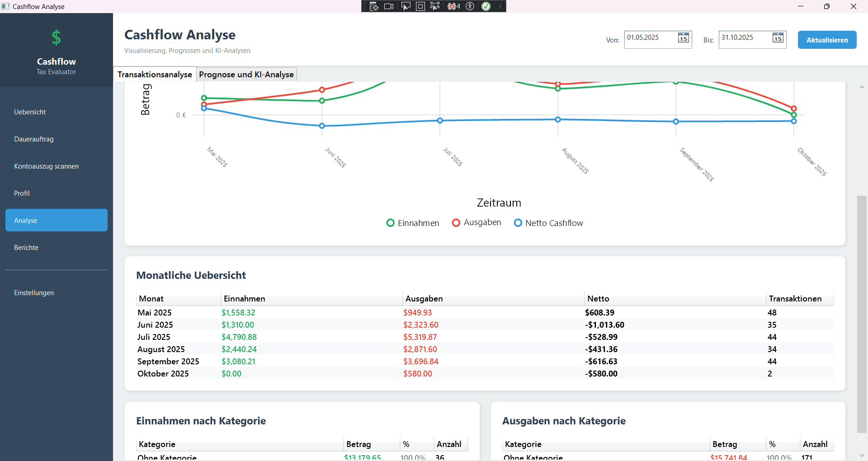Click the log target icon in the toolbar
868x461 pixels.
point(373,6)
